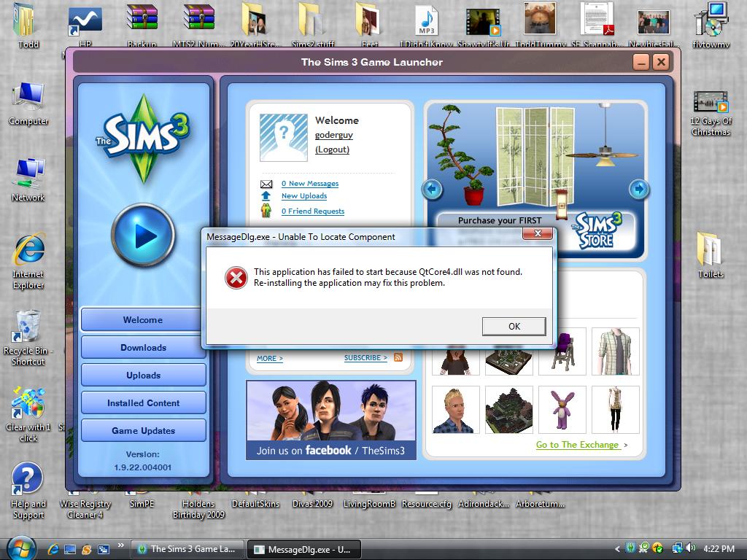This screenshot has width=747, height=560.
Task: Click the goderguy username link
Action: [x=334, y=135]
